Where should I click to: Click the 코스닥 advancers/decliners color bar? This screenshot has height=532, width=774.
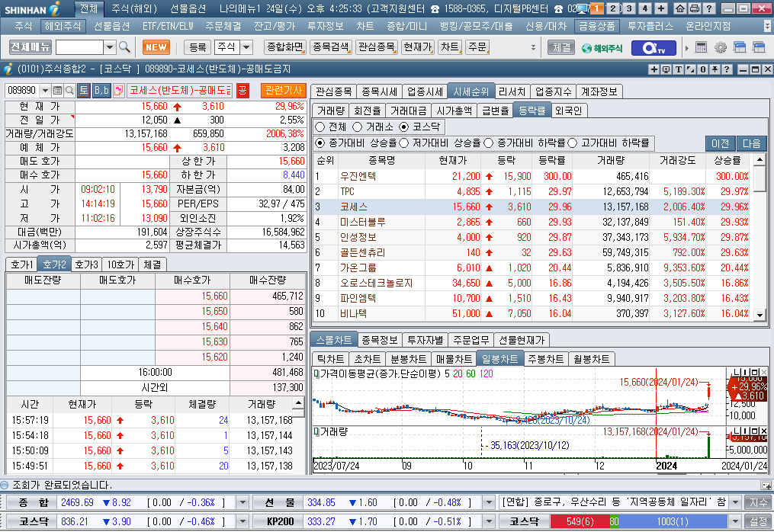click(639, 521)
